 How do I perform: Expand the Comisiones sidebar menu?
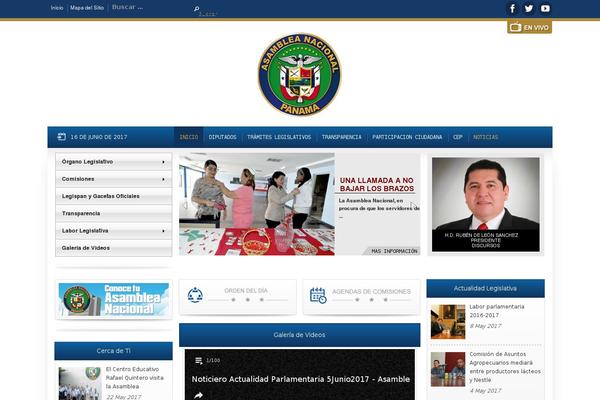tap(163, 179)
